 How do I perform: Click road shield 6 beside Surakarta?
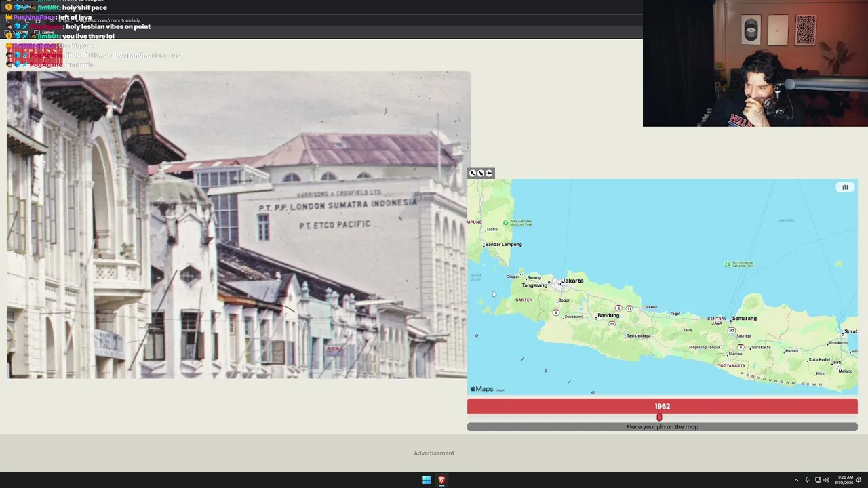click(741, 347)
